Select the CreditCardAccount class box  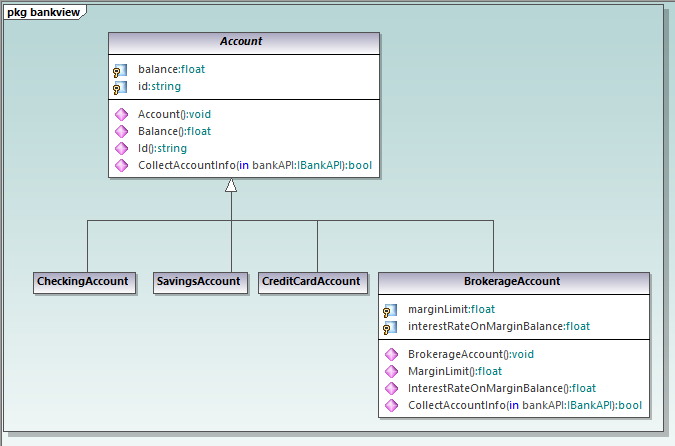point(311,282)
